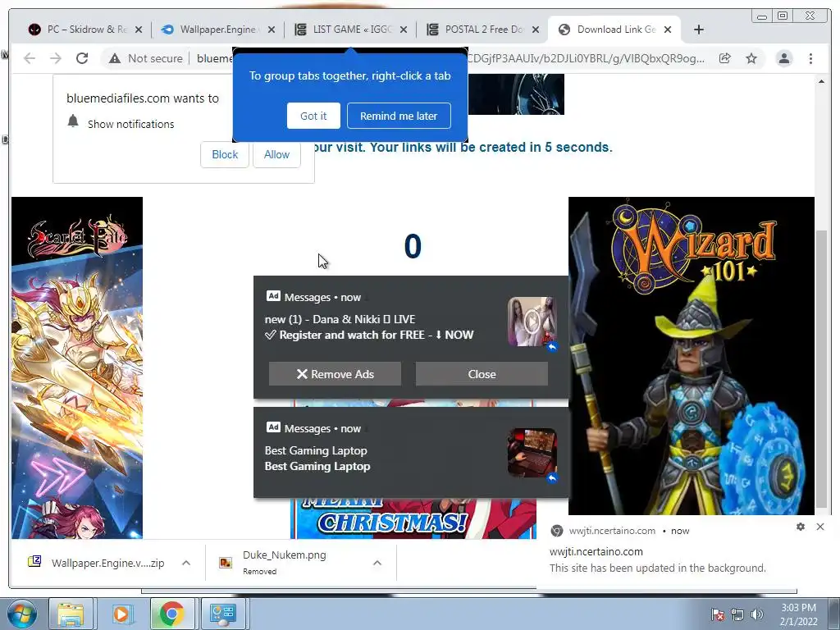
Task: Click the Chrome taskbar icon
Action: (x=172, y=614)
